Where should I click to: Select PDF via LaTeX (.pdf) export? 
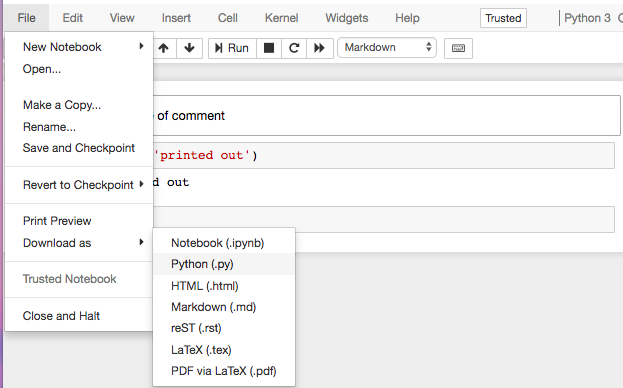click(x=224, y=371)
